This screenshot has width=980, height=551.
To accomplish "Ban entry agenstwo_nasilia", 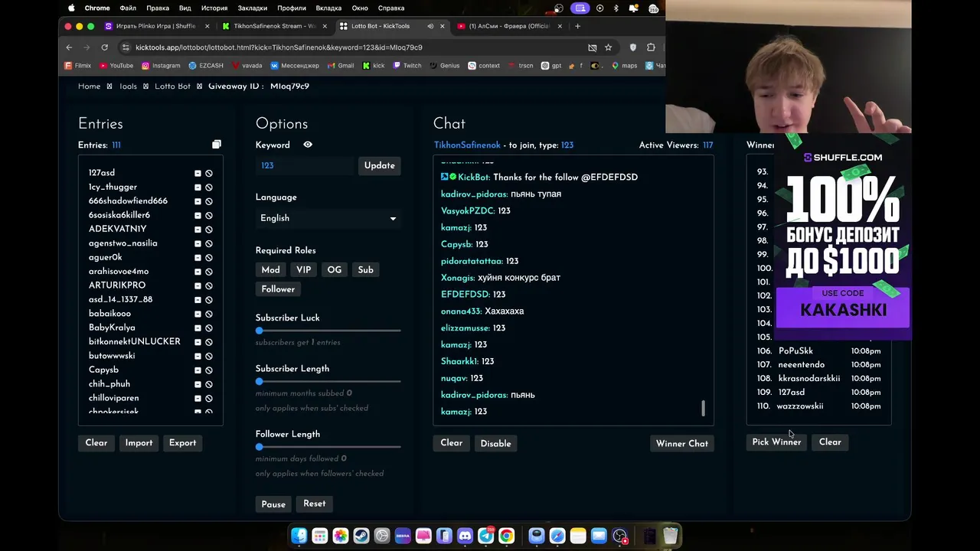I will click(209, 243).
